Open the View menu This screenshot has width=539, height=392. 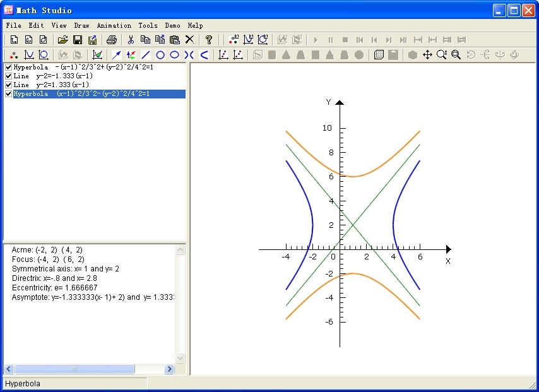[x=59, y=25]
